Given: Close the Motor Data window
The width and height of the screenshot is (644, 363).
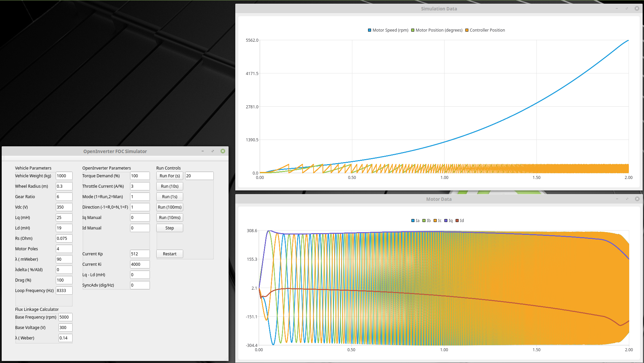Looking at the screenshot, I should pos(637,199).
